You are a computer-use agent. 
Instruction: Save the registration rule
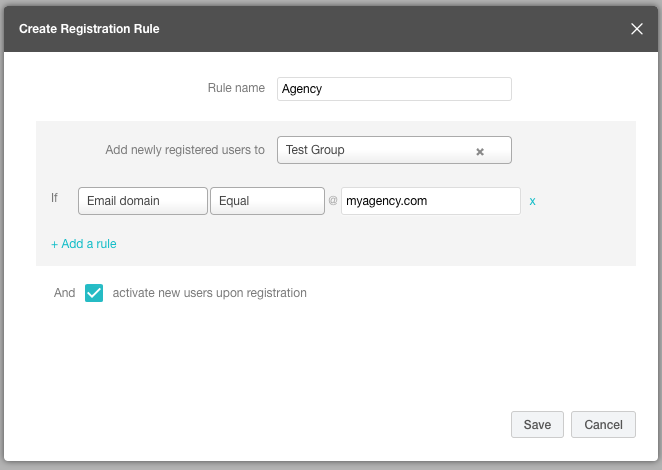point(537,424)
